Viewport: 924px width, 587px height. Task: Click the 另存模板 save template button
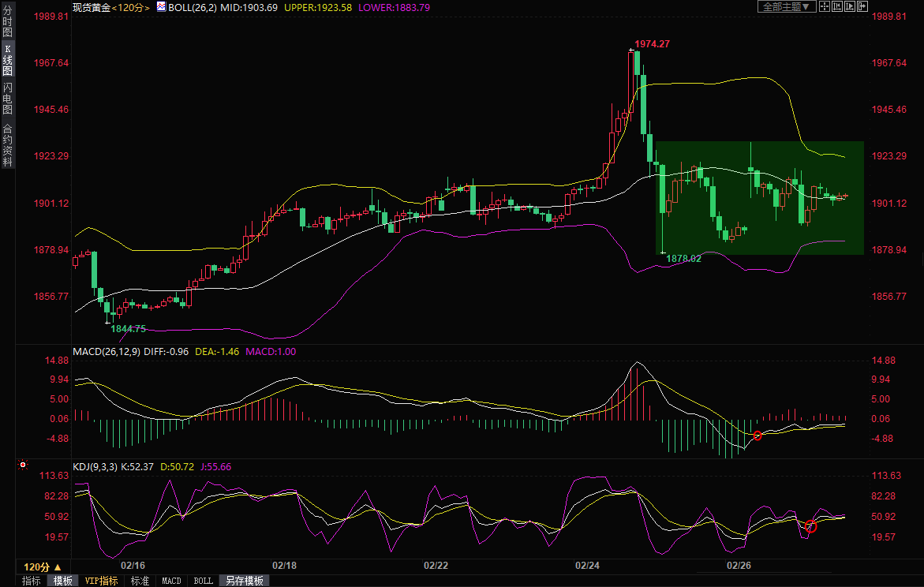[244, 581]
